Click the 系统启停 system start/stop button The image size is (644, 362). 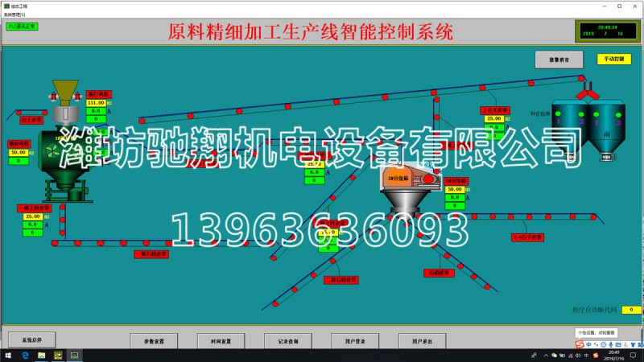point(32,339)
